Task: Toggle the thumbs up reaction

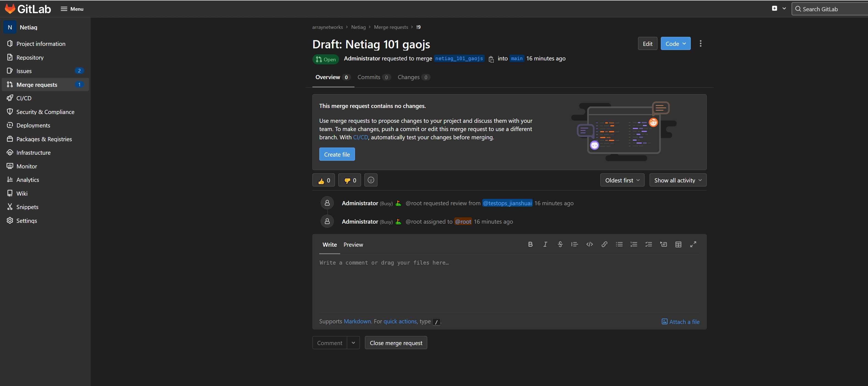Action: [x=323, y=180]
